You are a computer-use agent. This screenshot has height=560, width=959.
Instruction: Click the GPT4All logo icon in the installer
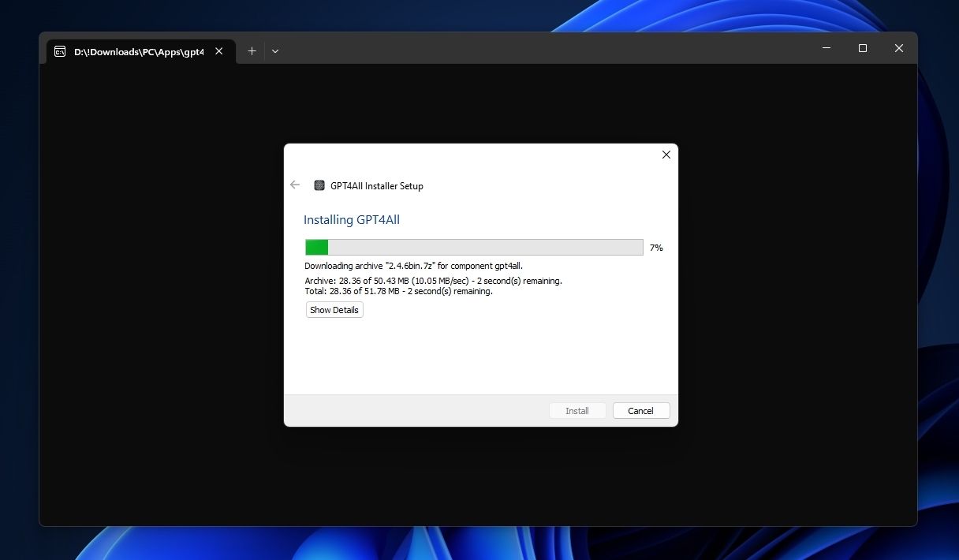tap(320, 185)
